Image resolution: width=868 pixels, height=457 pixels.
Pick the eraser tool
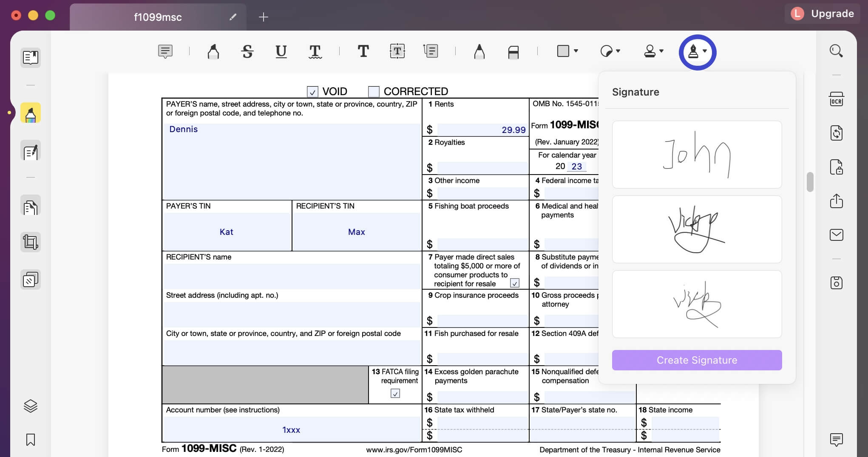pyautogui.click(x=513, y=52)
